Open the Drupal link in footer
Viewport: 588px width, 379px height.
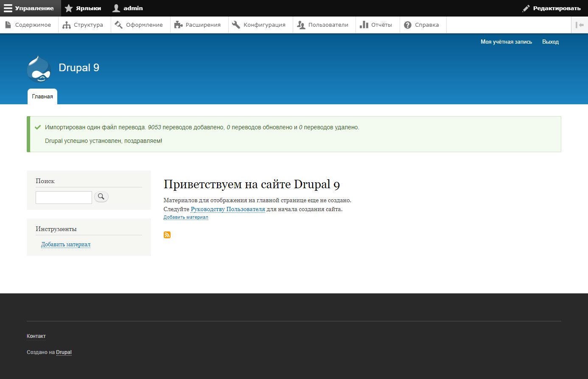pyautogui.click(x=64, y=352)
